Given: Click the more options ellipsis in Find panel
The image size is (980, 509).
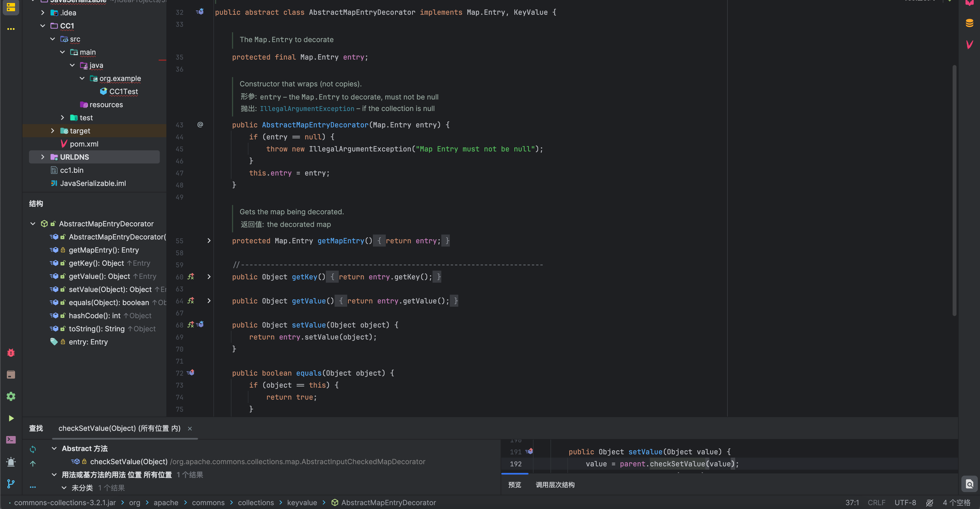Looking at the screenshot, I should [33, 487].
